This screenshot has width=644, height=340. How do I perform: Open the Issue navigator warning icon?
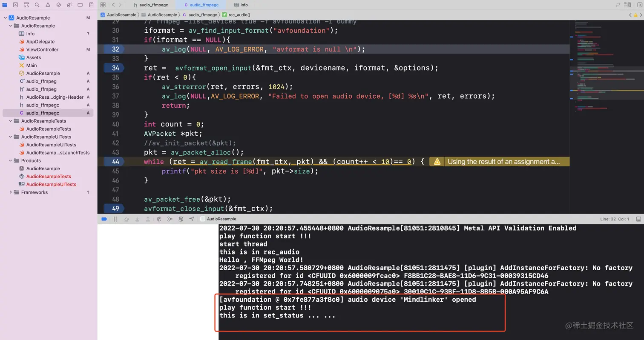point(48,5)
